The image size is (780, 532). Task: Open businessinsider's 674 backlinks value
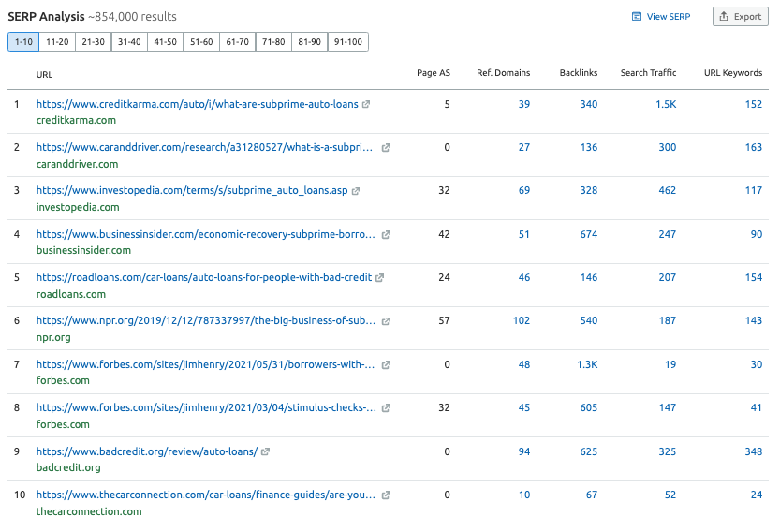pyautogui.click(x=589, y=234)
